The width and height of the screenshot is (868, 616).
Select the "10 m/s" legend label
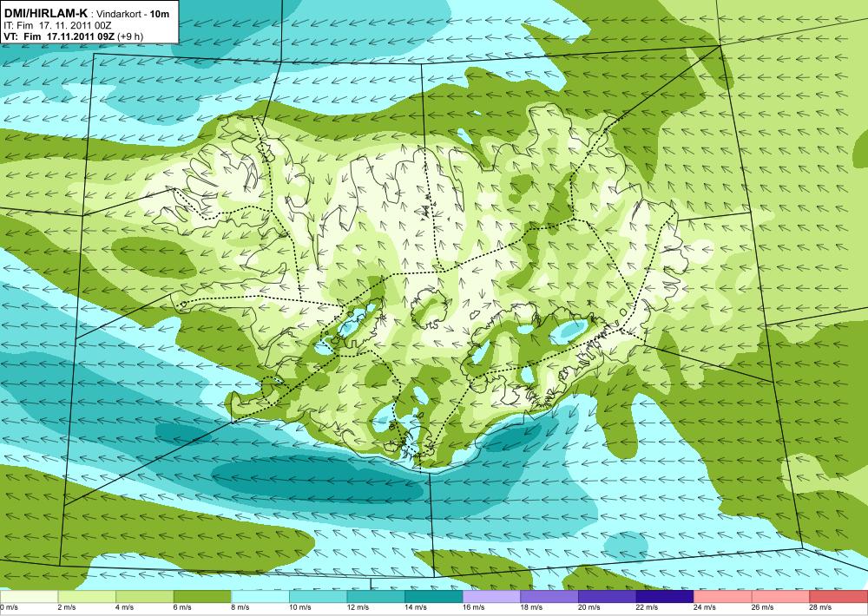click(300, 607)
